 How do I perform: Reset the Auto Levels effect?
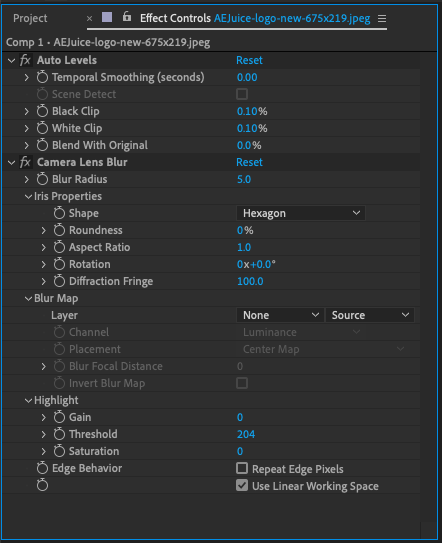[249, 60]
